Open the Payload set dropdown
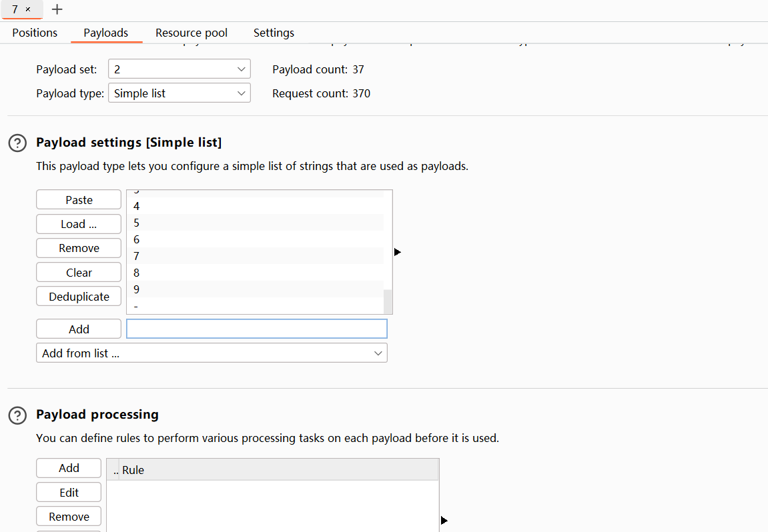 click(179, 69)
